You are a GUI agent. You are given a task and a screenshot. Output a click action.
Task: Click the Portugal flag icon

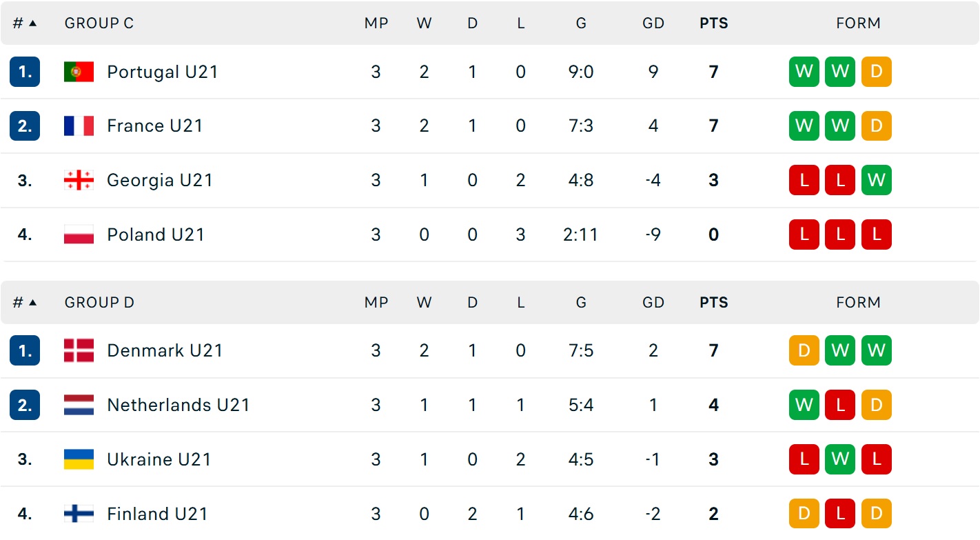[79, 72]
